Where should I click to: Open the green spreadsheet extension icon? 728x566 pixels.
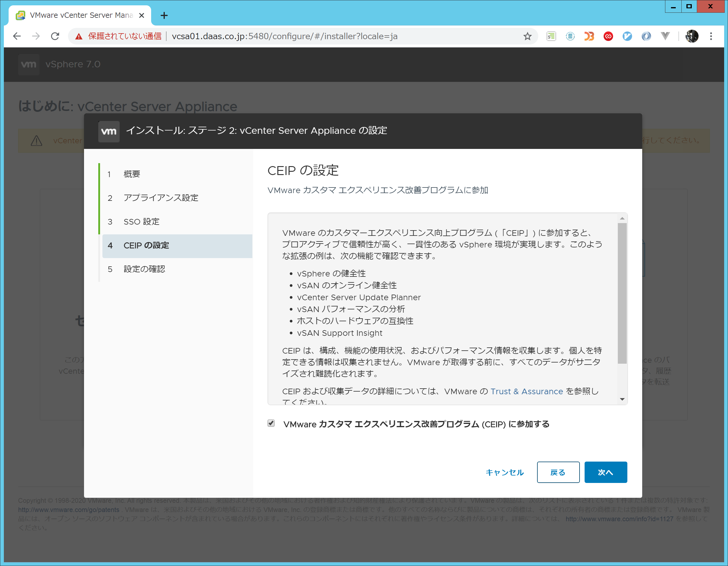coord(551,36)
